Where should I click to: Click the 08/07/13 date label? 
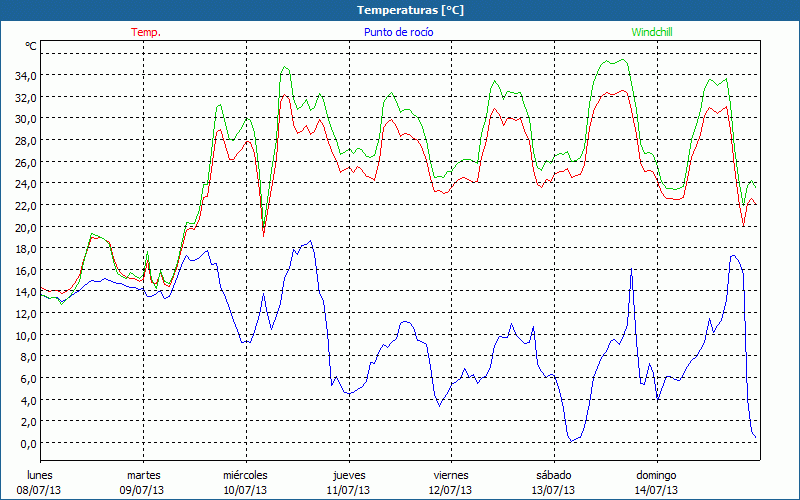[x=40, y=490]
